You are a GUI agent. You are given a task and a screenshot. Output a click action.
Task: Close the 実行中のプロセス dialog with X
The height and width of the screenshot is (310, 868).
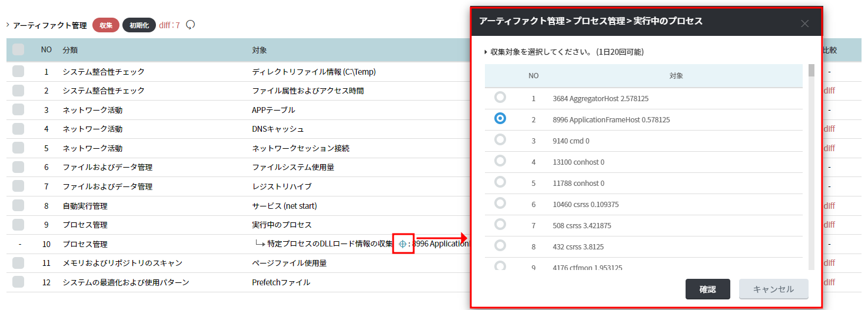804,24
